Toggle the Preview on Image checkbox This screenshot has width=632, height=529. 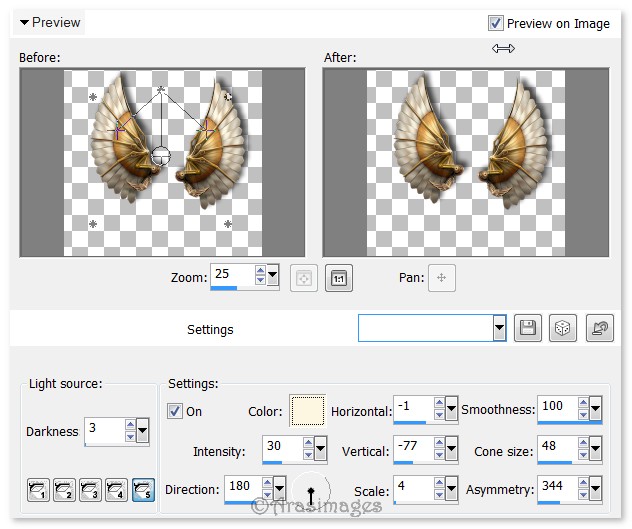496,23
